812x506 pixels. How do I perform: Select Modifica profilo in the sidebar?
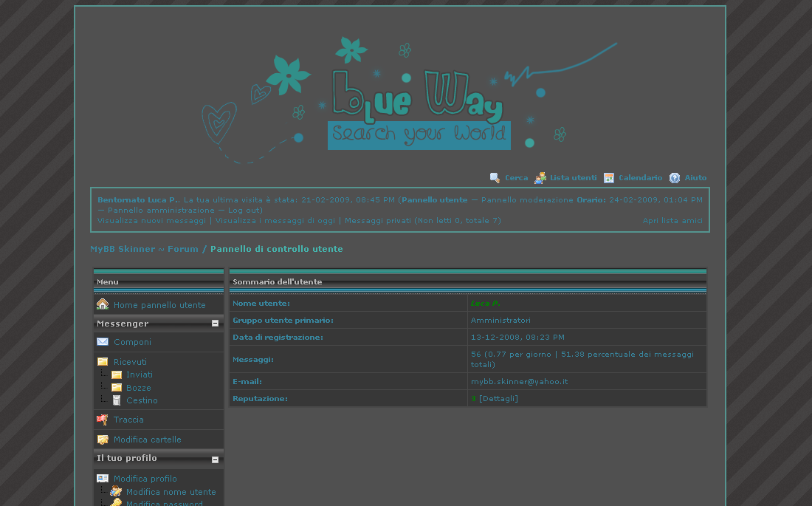click(145, 479)
